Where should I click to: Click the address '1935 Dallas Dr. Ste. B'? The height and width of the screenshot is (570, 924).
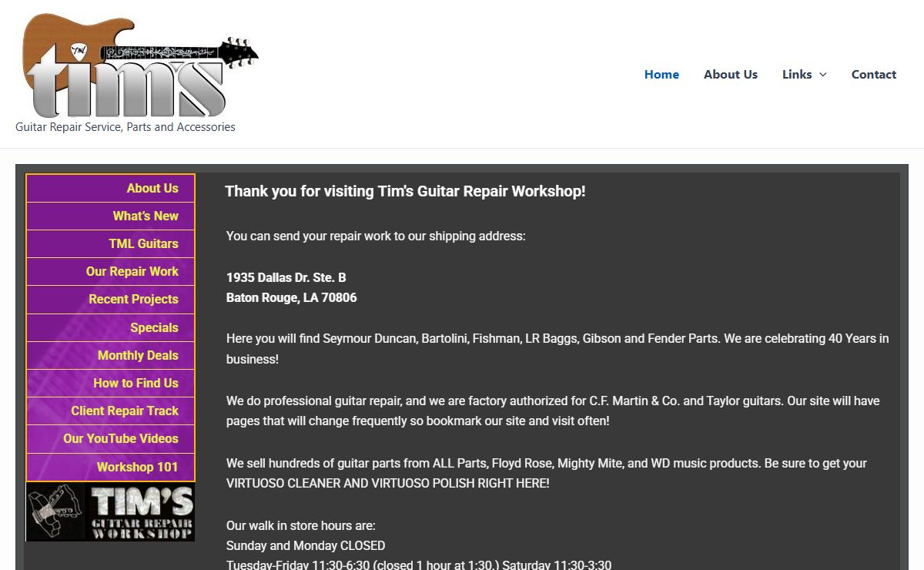click(286, 277)
